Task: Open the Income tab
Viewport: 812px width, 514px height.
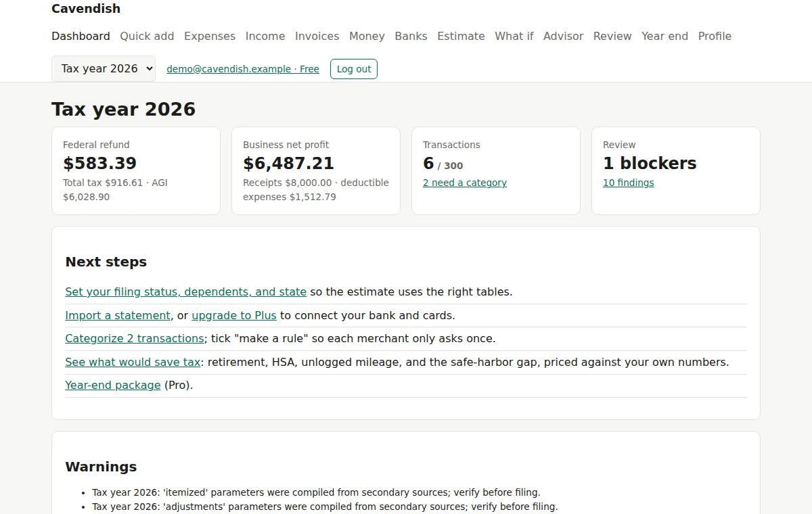Action: [265, 36]
